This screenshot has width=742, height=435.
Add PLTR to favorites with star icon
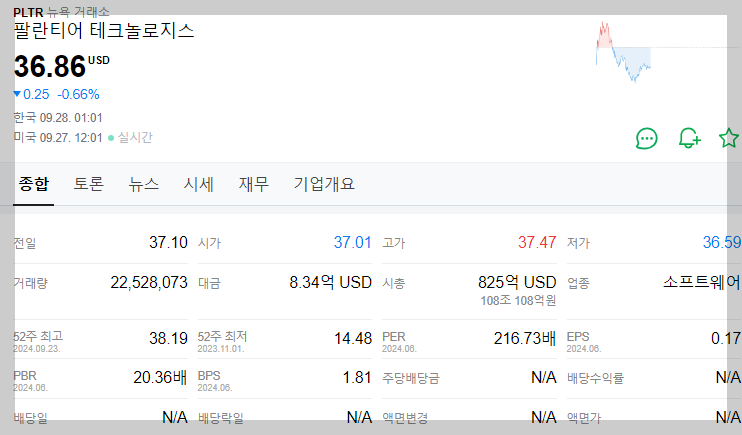click(x=729, y=138)
